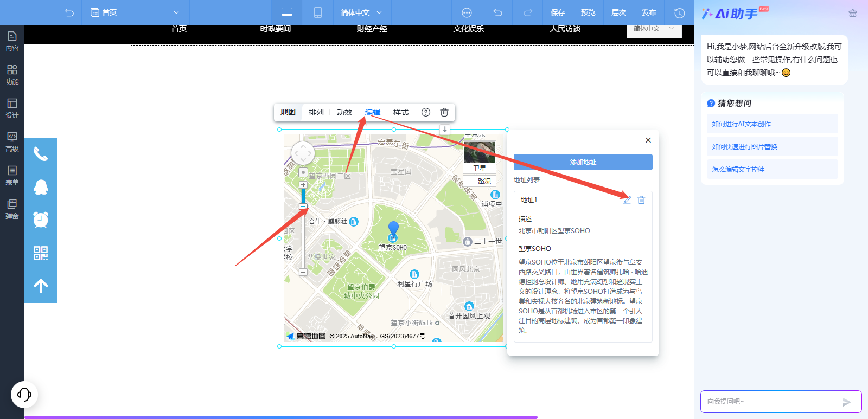Open suggestion 如何快速进行图片替换
The height and width of the screenshot is (419, 868).
[x=773, y=146]
